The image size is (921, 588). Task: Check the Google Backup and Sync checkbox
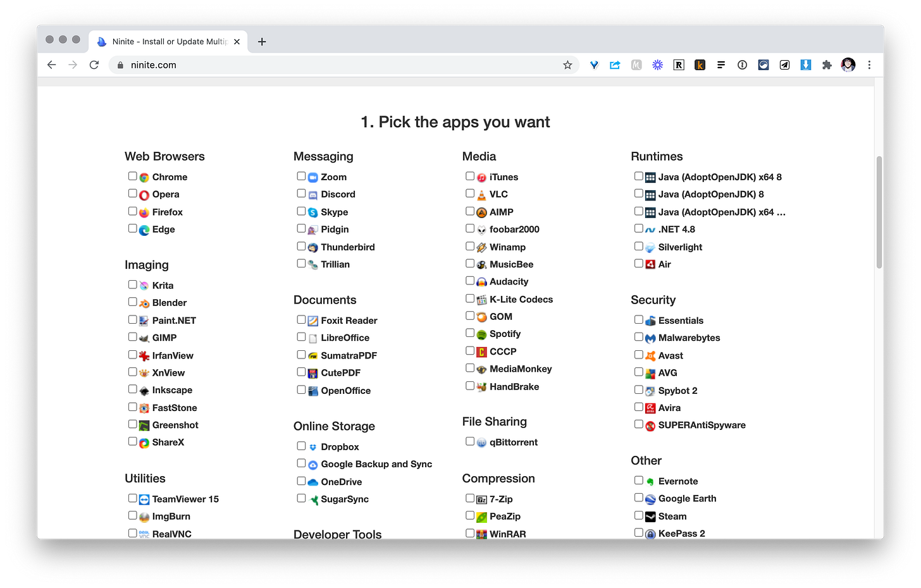click(301, 463)
